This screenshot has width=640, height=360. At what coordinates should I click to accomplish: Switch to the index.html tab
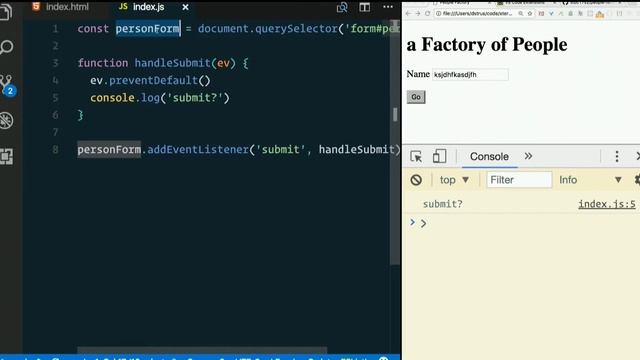click(61, 7)
